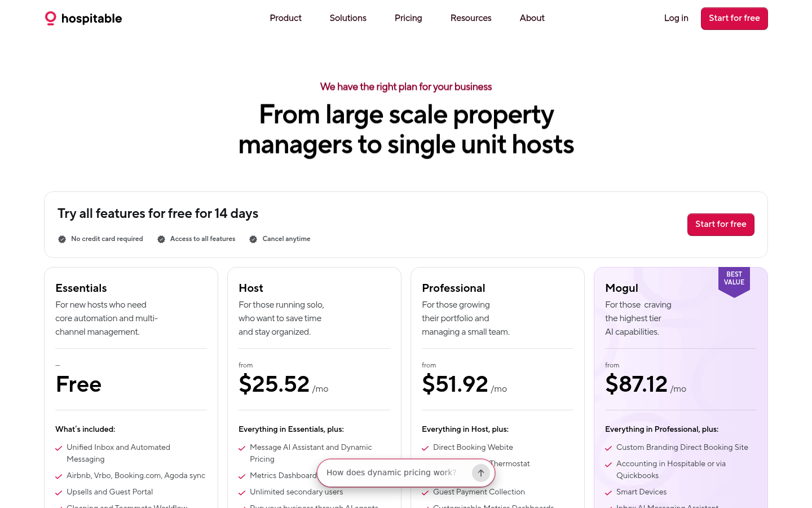Click 'Everything in Host, plus:' heading
This screenshot has width=812, height=508.
pyautogui.click(x=465, y=430)
